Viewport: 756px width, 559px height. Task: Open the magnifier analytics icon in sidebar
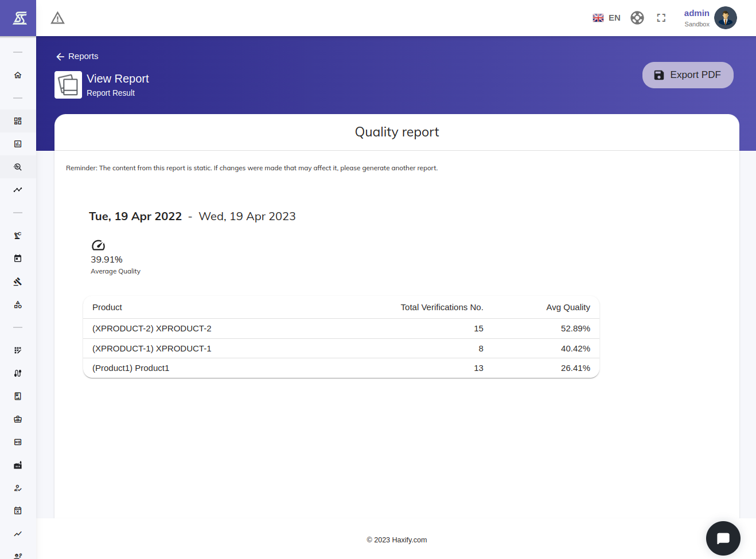pos(18,167)
